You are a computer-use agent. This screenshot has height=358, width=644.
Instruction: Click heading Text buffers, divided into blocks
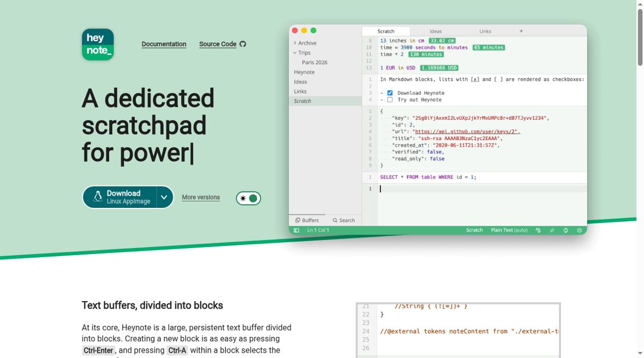152,305
